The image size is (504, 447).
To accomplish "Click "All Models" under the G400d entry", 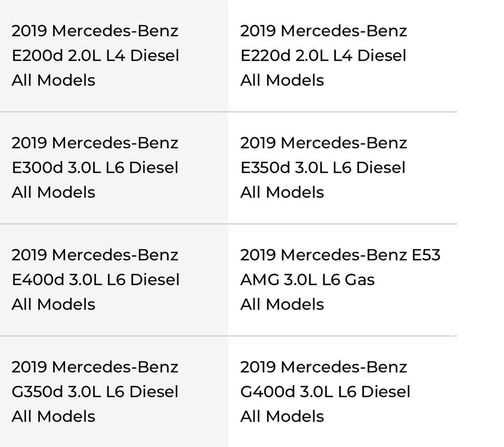I will click(282, 417).
